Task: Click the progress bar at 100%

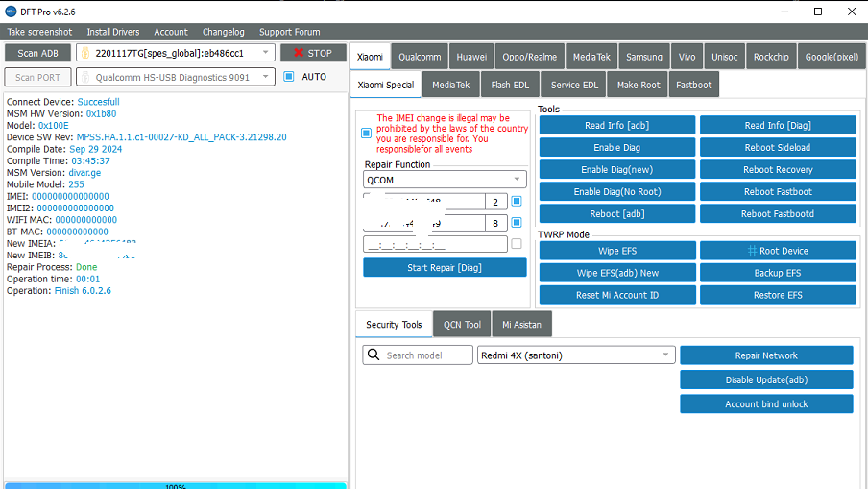Action: tap(175, 485)
